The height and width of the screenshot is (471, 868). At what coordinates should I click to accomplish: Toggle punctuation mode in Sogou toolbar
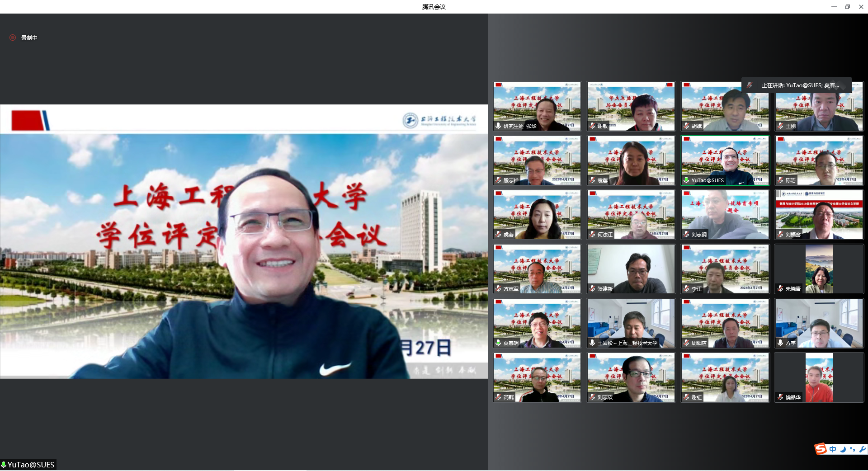coord(852,449)
